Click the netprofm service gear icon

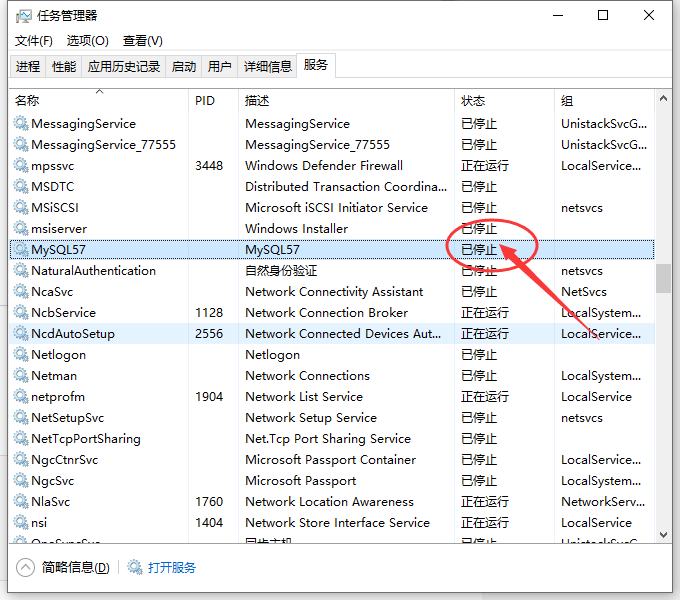coord(21,396)
